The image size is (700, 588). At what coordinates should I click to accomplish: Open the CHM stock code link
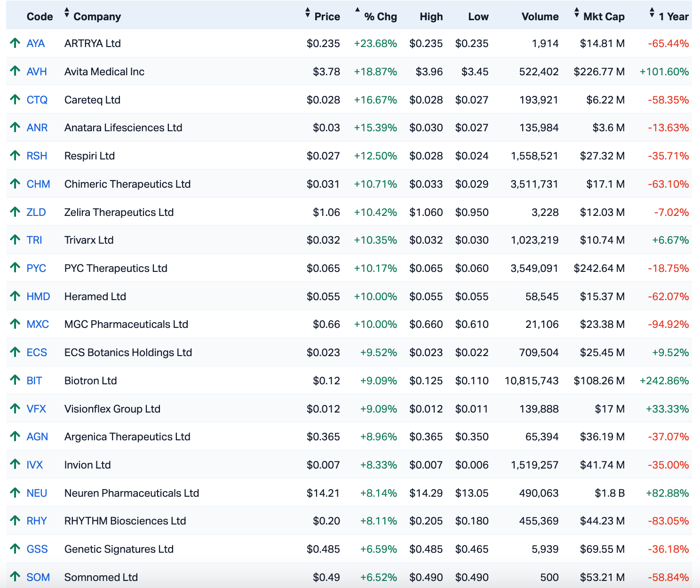tap(39, 184)
